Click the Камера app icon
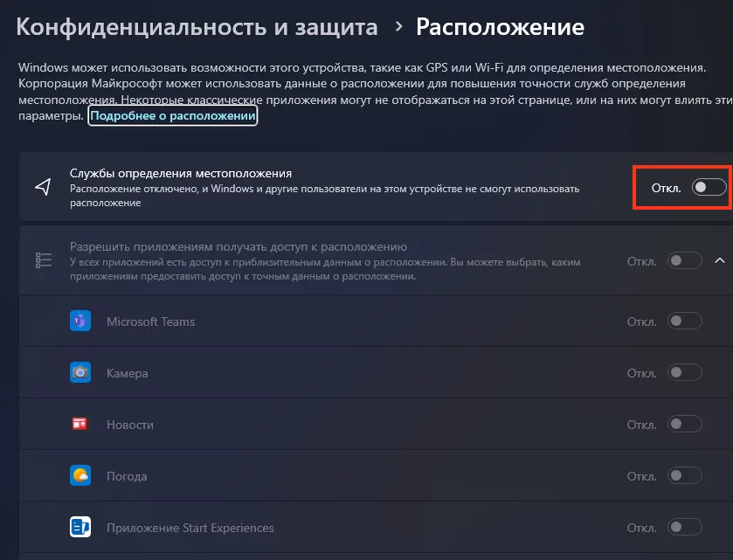Image resolution: width=733 pixels, height=560 pixels. click(80, 373)
